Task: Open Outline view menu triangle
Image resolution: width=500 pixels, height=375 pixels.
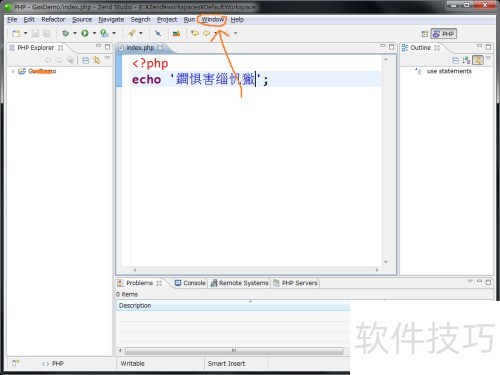Action: click(x=488, y=58)
